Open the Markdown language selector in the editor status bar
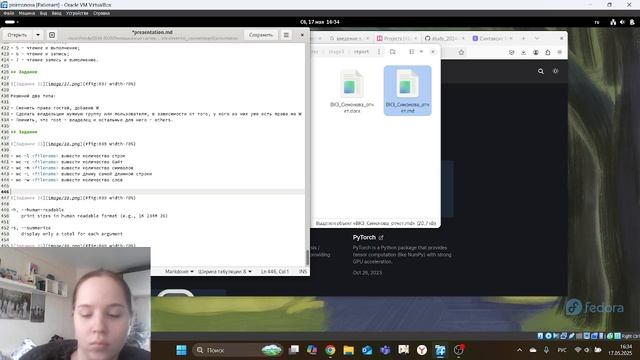The height and width of the screenshot is (360, 640). (x=179, y=271)
